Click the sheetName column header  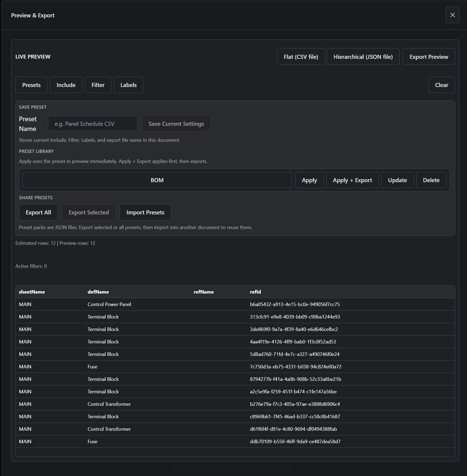pos(32,292)
